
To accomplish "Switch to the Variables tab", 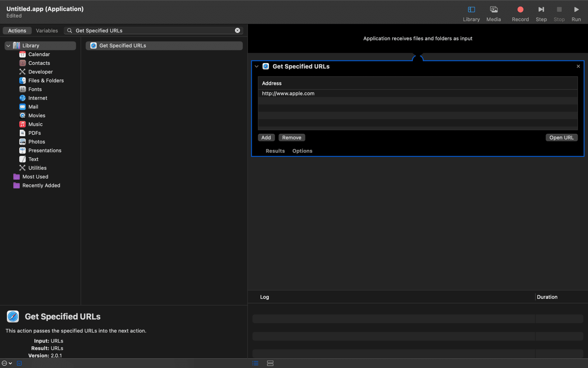I will [47, 30].
